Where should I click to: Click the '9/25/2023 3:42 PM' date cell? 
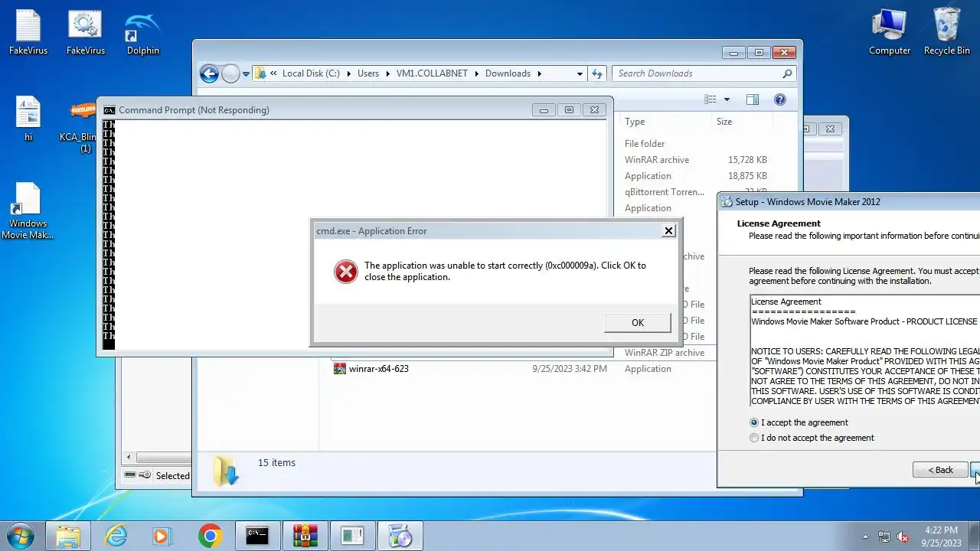pos(570,369)
